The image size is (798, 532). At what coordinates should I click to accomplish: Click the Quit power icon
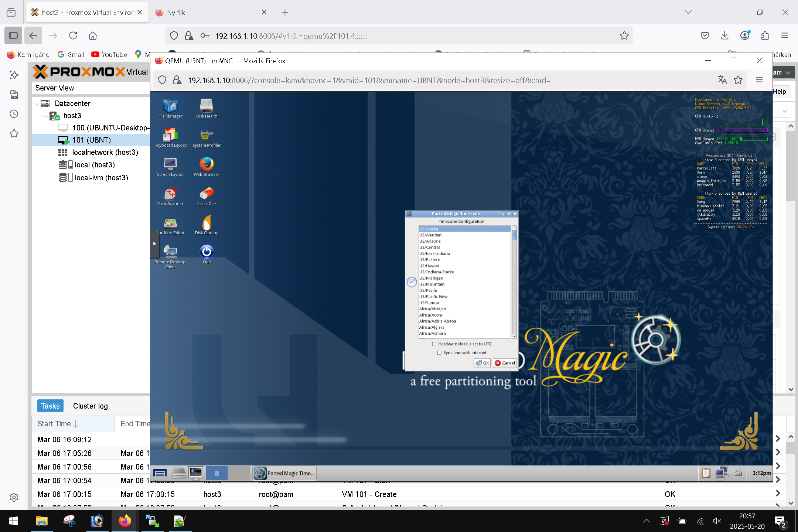click(x=207, y=252)
